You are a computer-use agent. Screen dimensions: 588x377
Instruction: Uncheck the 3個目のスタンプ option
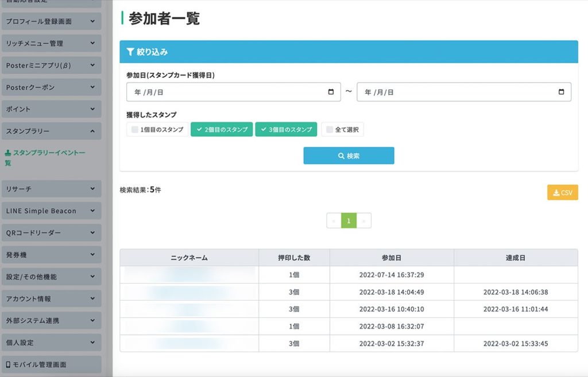[286, 130]
